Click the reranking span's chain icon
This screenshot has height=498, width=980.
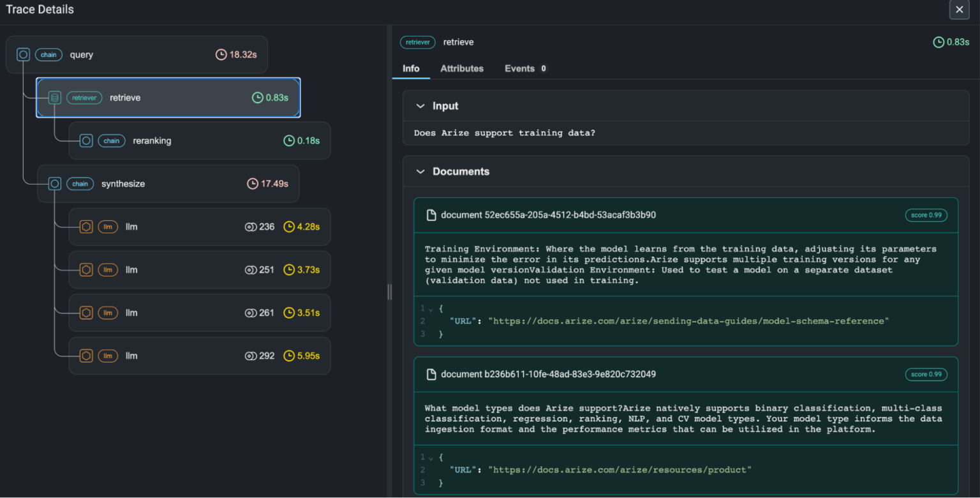point(112,140)
